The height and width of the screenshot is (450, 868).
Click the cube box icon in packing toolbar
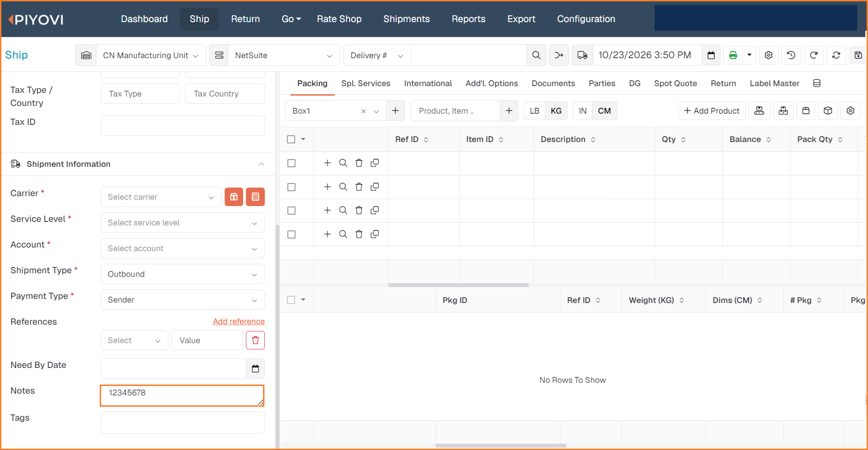coord(828,110)
